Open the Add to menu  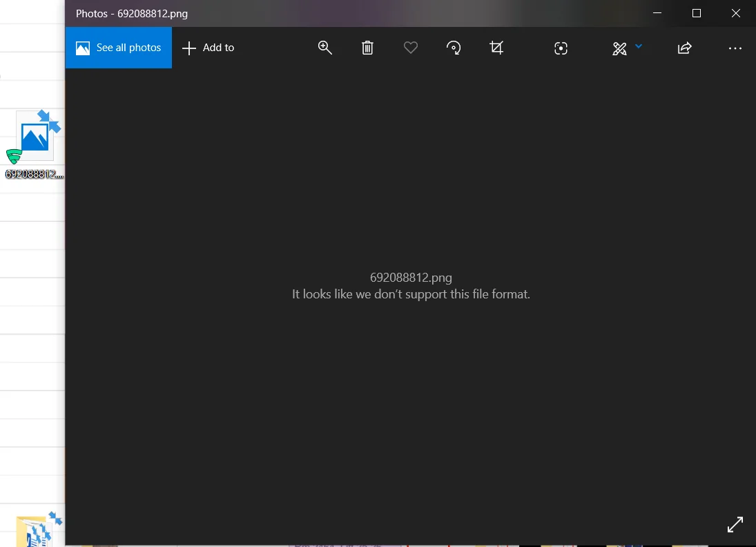coord(209,48)
